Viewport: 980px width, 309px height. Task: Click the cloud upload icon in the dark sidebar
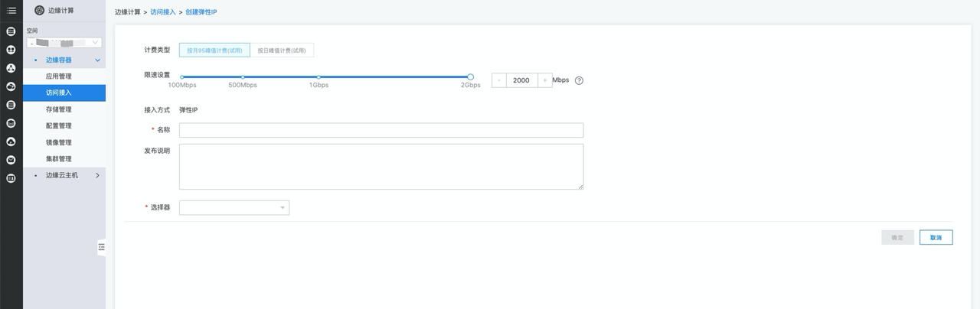pyautogui.click(x=11, y=141)
